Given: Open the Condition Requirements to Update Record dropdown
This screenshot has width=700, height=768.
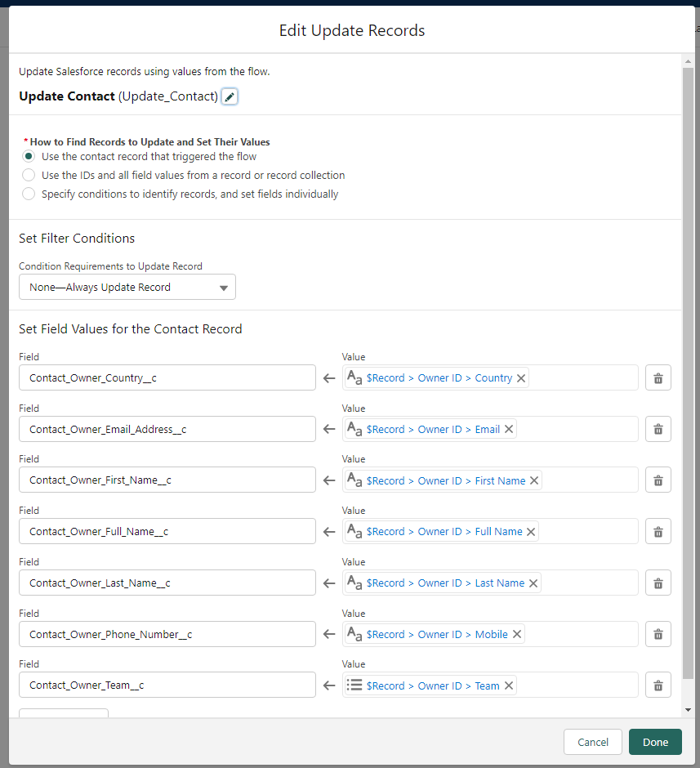Looking at the screenshot, I should coord(127,288).
